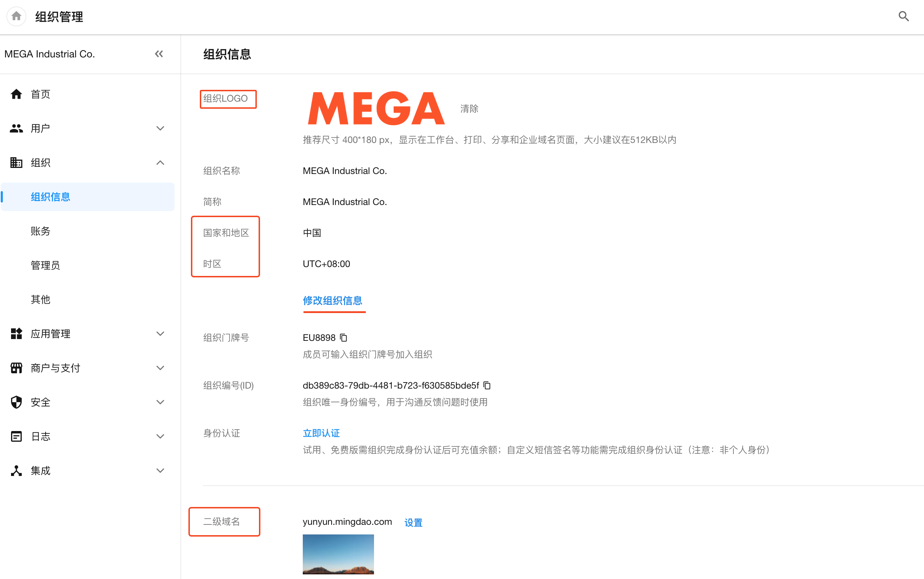The image size is (924, 579).
Task: Click 设置 next to second-level domain
Action: pyautogui.click(x=413, y=522)
